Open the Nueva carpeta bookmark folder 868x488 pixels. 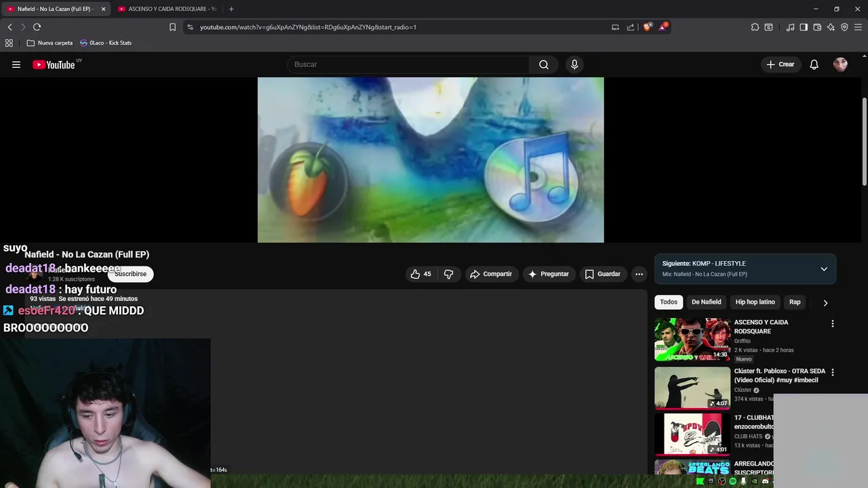50,43
